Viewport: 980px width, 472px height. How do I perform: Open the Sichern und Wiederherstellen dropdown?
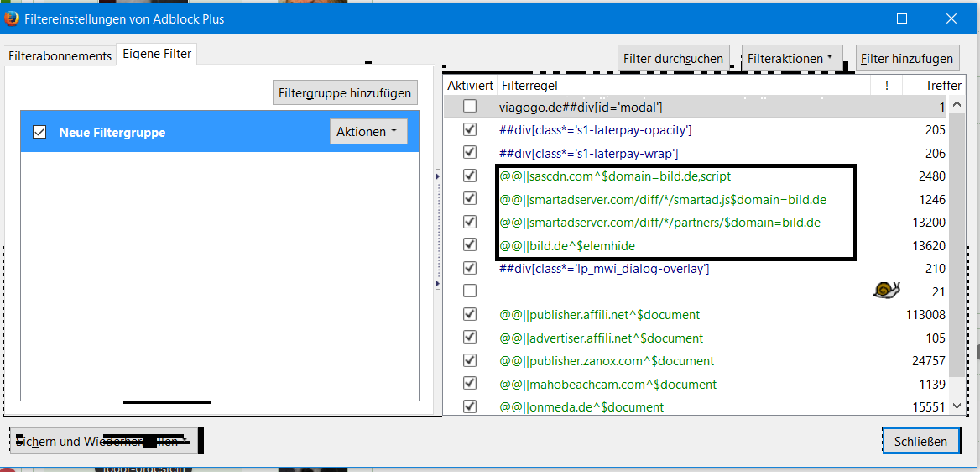point(103,441)
